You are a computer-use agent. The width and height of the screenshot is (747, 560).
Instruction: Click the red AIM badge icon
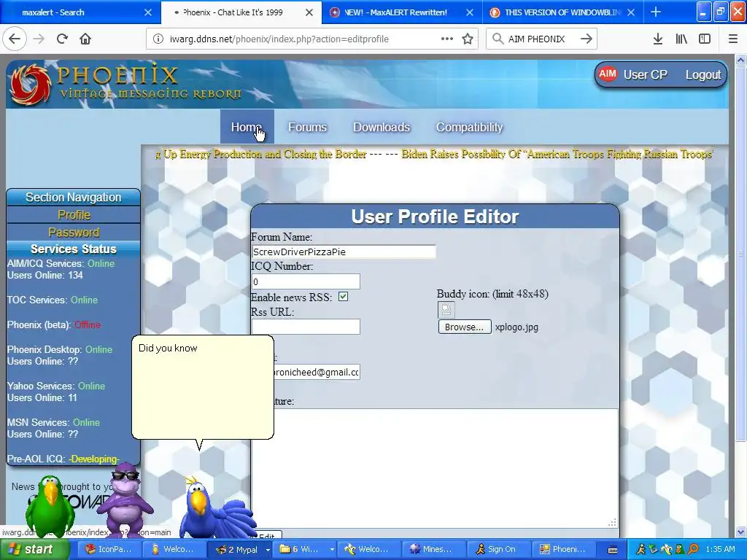(608, 74)
